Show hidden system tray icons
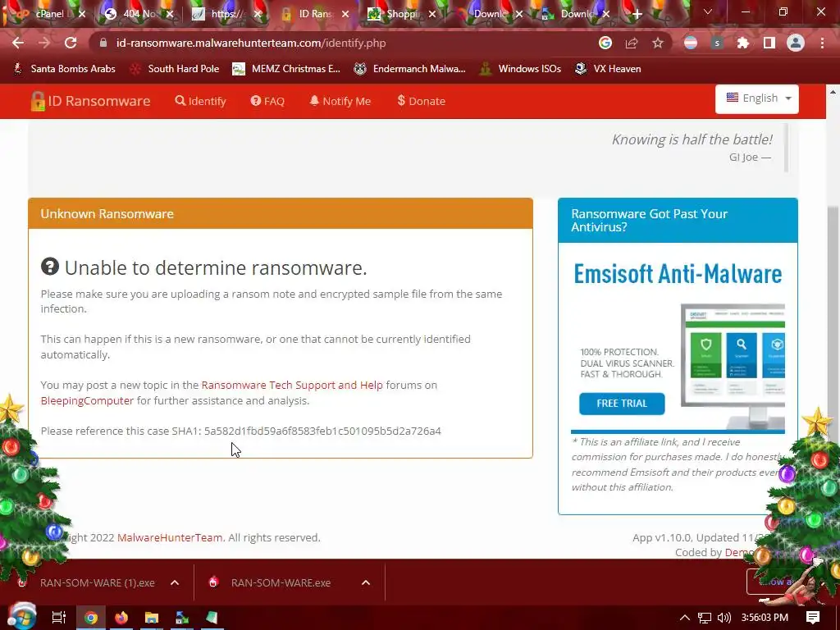The image size is (840, 630). [685, 618]
